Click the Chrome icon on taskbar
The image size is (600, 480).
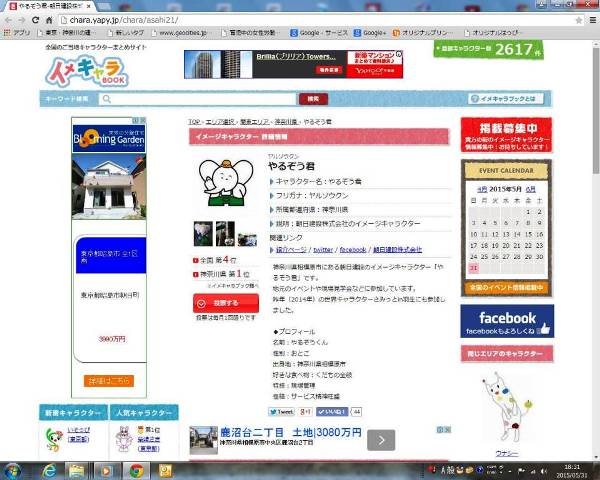136,471
